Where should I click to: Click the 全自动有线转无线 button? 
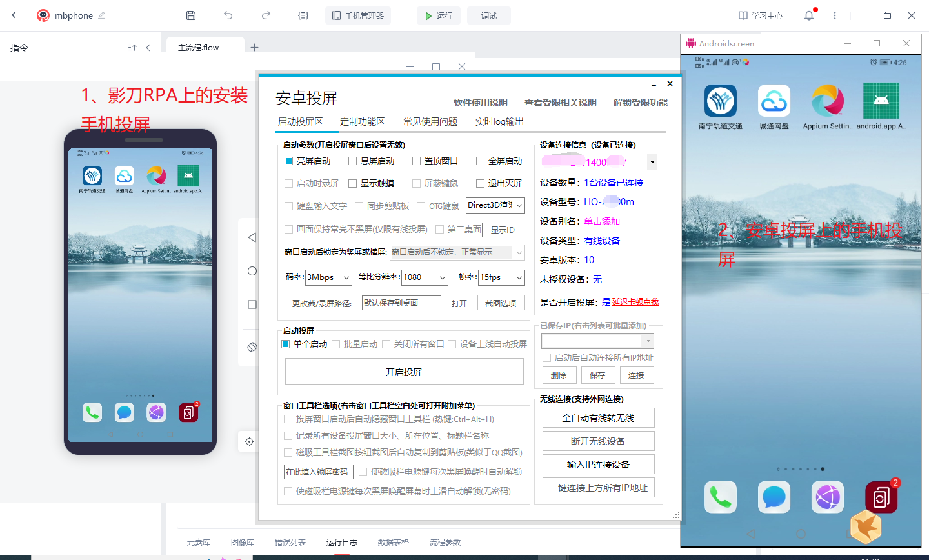(x=598, y=418)
